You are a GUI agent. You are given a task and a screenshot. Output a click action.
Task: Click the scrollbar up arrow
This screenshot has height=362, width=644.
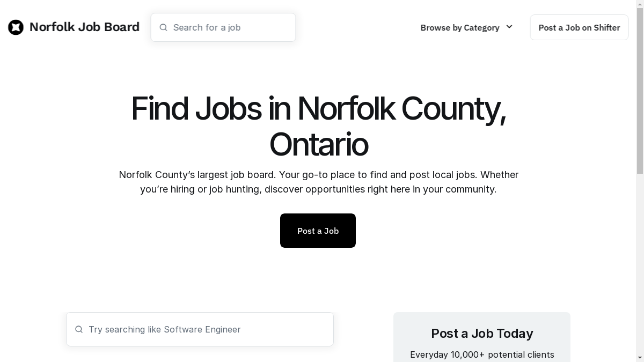[640, 4]
